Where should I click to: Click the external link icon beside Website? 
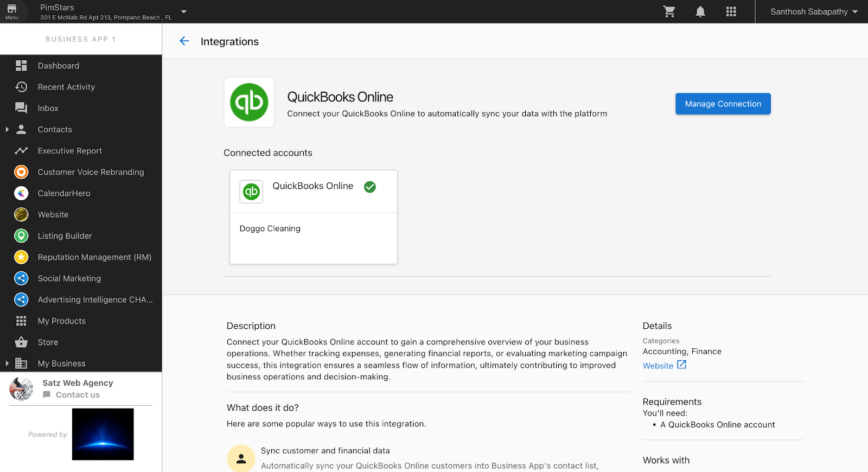682,365
